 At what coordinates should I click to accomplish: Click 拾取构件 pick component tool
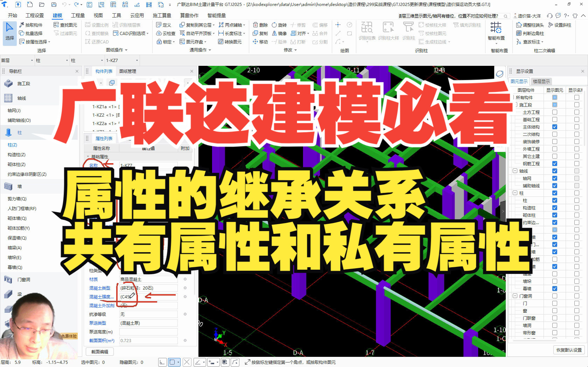pos(31,25)
